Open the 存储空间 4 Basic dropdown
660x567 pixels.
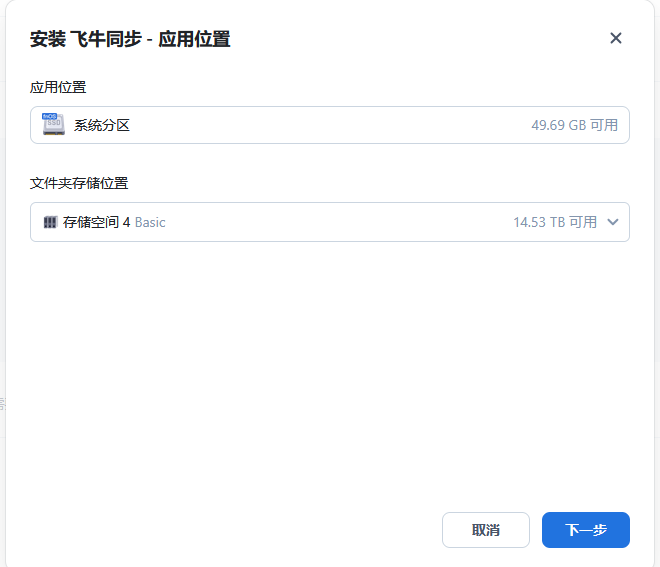[x=330, y=222]
